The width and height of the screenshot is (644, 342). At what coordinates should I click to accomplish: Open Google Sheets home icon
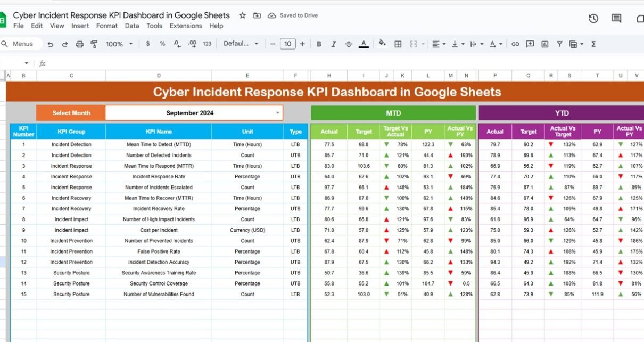tap(3, 20)
